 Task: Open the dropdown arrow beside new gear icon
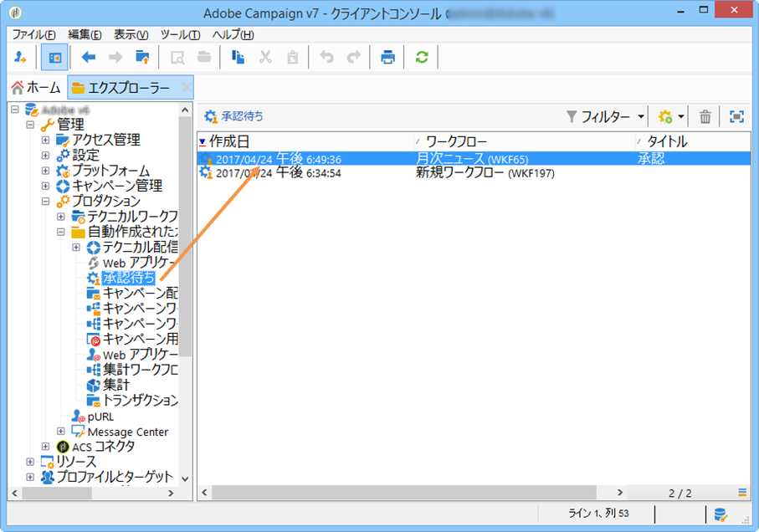click(x=680, y=116)
